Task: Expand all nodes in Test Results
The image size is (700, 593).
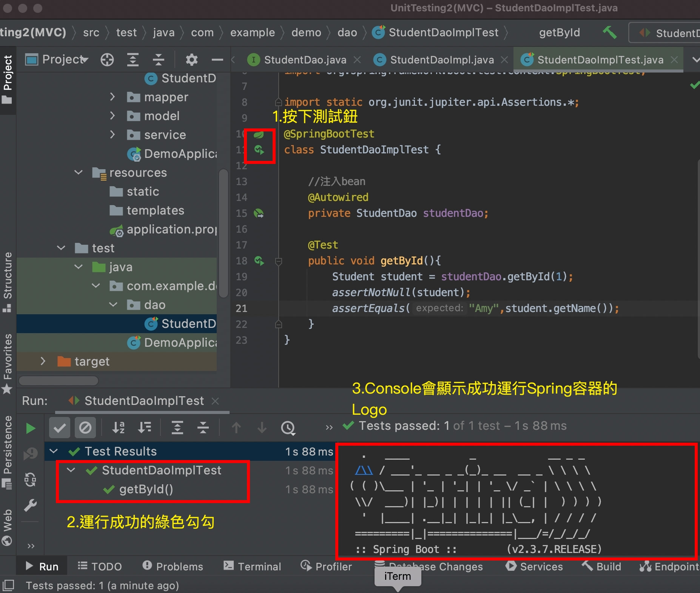Action: pyautogui.click(x=177, y=428)
